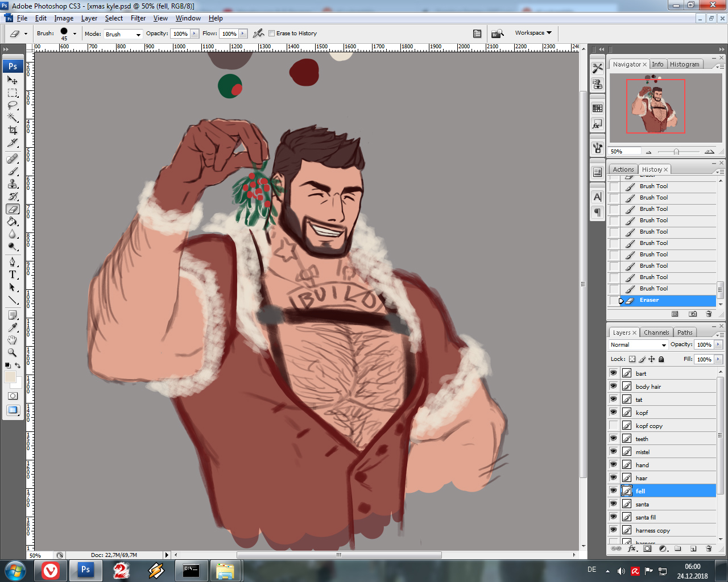Toggle lock transparent pixels

click(632, 359)
